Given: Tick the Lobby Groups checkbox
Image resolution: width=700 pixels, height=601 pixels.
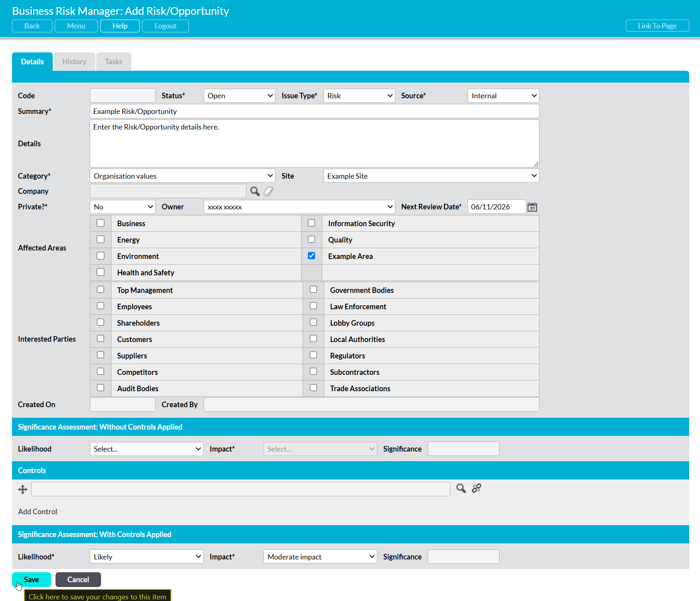Looking at the screenshot, I should [313, 322].
